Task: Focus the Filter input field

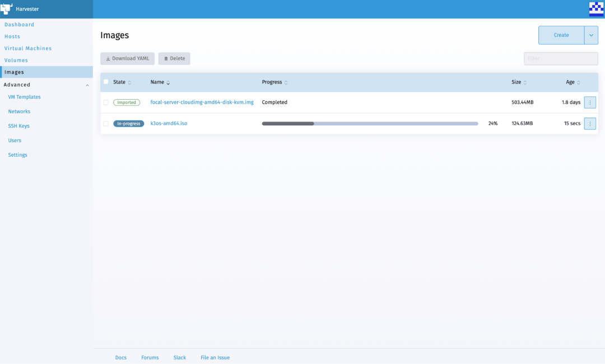Action: 561,59
